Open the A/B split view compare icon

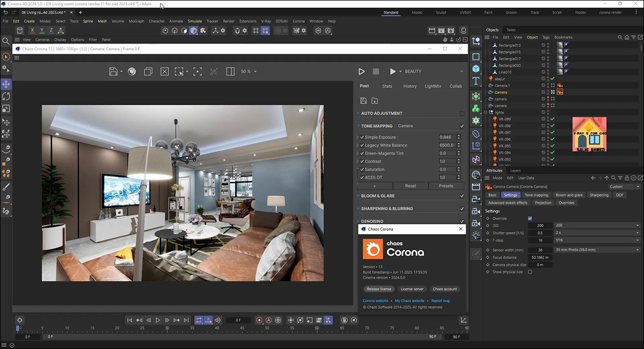point(231,71)
